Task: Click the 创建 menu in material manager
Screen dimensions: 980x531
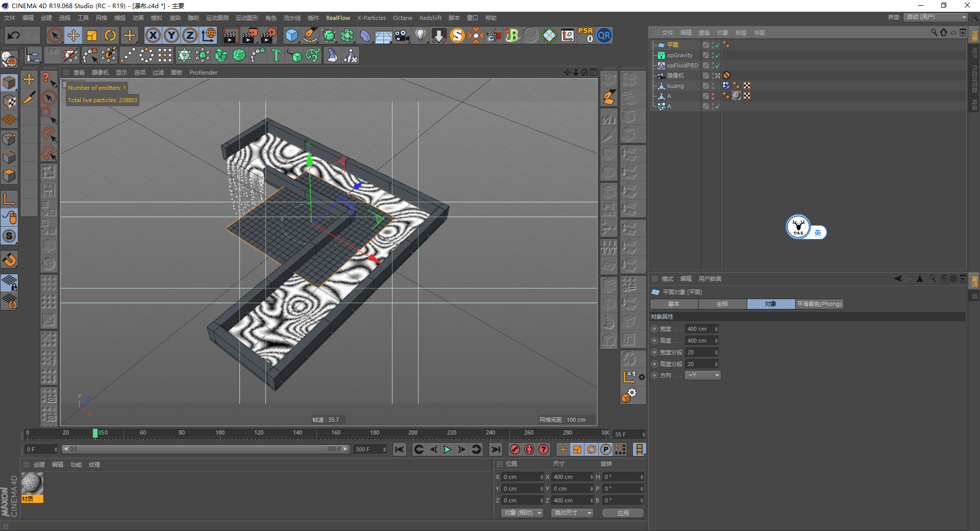Action: coord(39,465)
